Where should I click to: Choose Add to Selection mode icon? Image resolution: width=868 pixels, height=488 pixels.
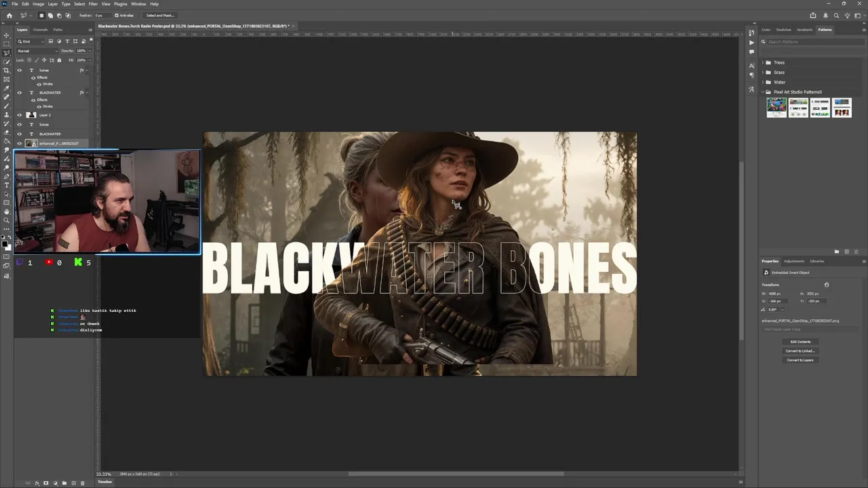coord(50,15)
